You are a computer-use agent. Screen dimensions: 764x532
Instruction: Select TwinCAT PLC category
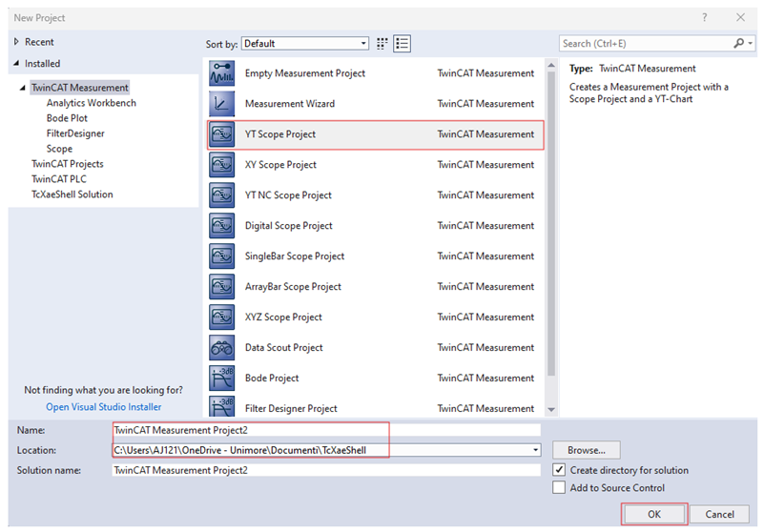(58, 179)
